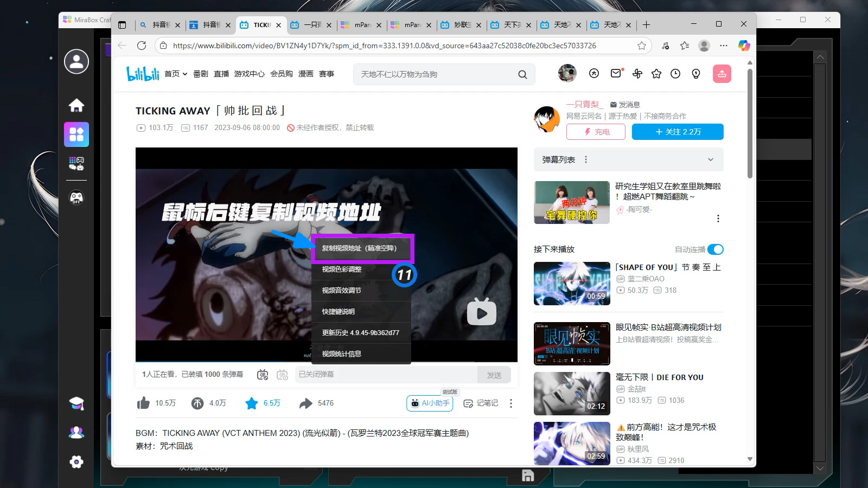Image resolution: width=868 pixels, height=488 pixels.
Task: Click the bilibili logo
Action: click(x=143, y=74)
